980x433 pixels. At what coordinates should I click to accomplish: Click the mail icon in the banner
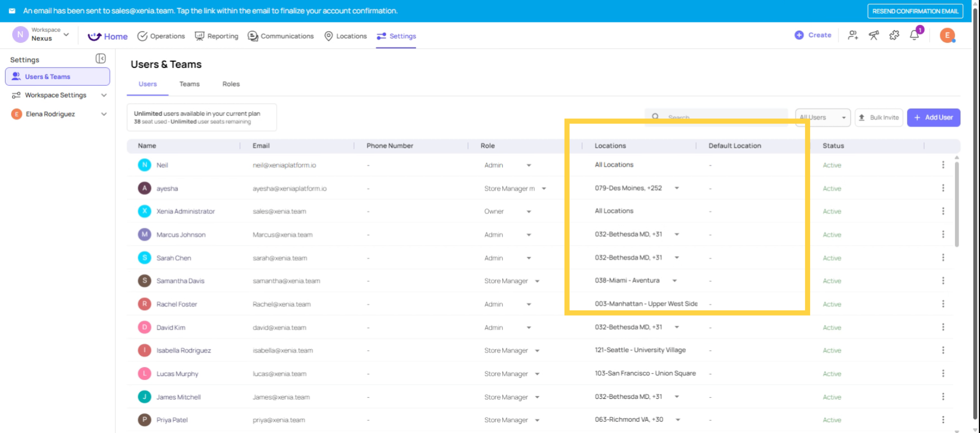click(x=12, y=11)
